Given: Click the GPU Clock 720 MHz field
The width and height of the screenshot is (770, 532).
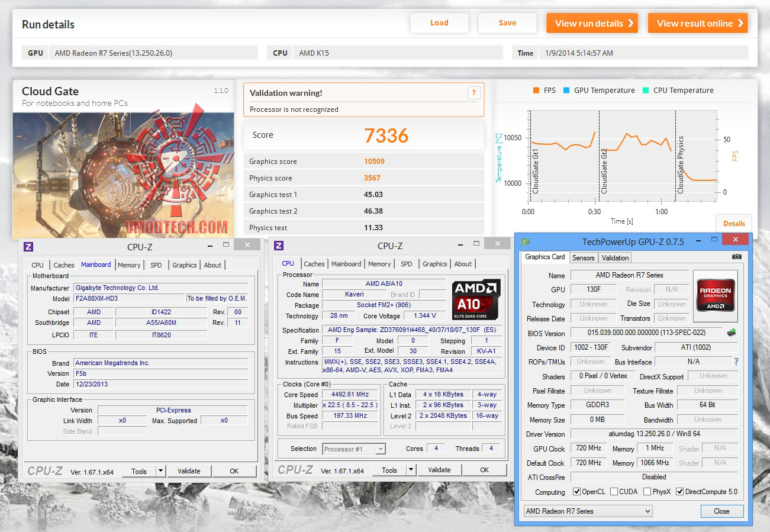Looking at the screenshot, I should click(589, 449).
